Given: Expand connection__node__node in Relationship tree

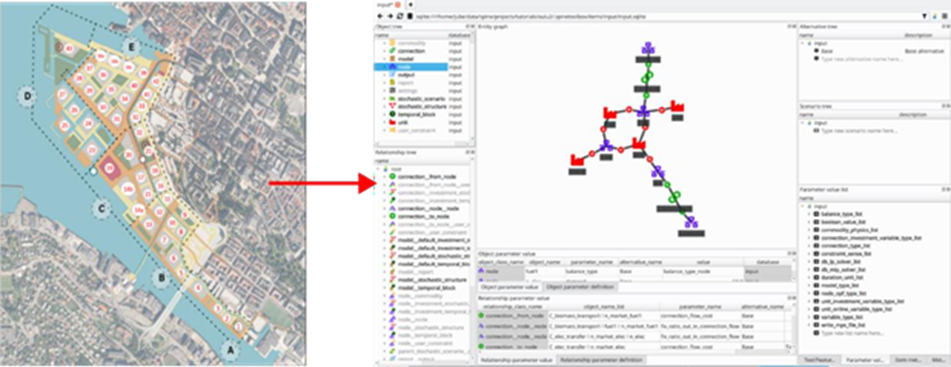Looking at the screenshot, I should (x=385, y=208).
